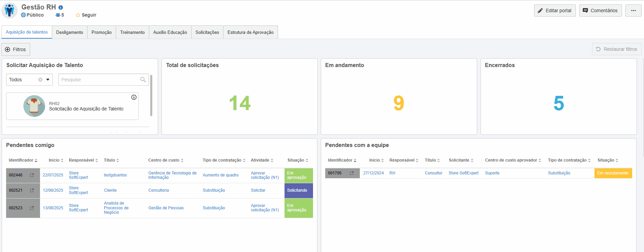Click the Pesquise search field
The height and width of the screenshot is (252, 644).
[99, 80]
